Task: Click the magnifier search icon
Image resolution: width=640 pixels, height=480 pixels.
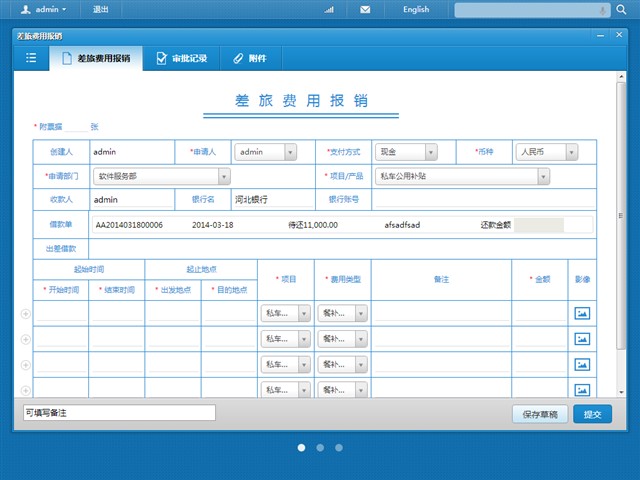Action: click(x=621, y=10)
